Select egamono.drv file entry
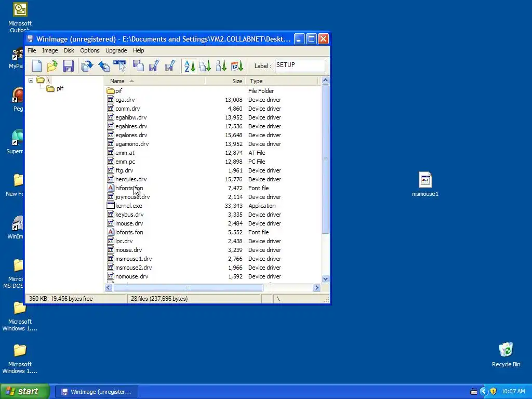 pos(132,144)
